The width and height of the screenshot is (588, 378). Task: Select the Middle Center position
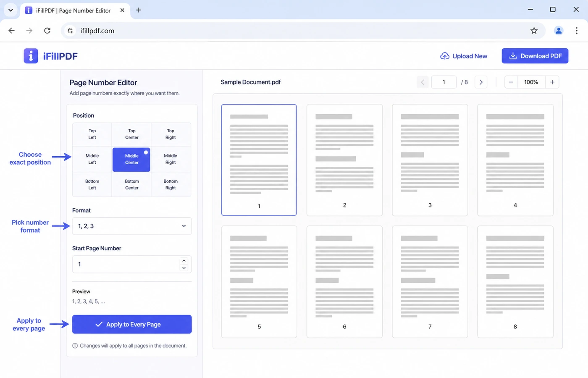131,159
